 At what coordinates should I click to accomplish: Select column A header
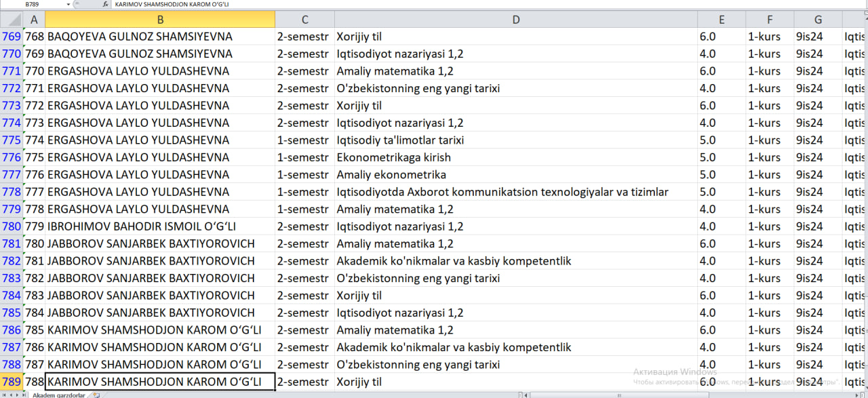34,20
